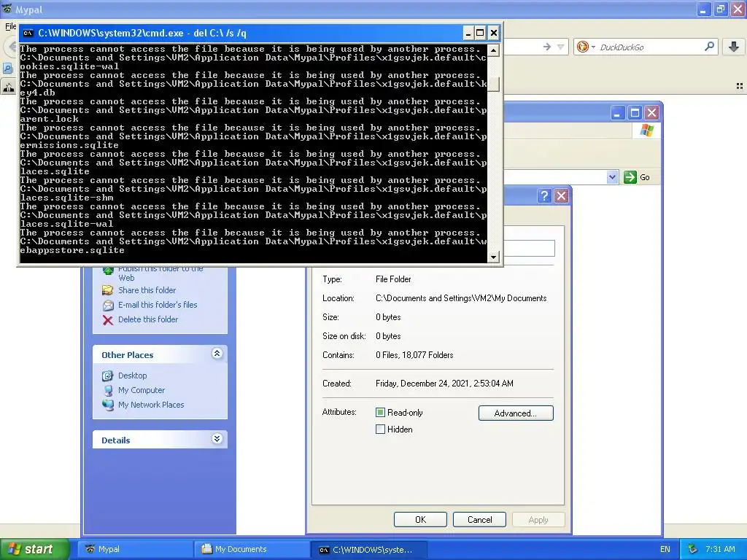
Task: Switch to cmd taskbar button
Action: coord(368,549)
